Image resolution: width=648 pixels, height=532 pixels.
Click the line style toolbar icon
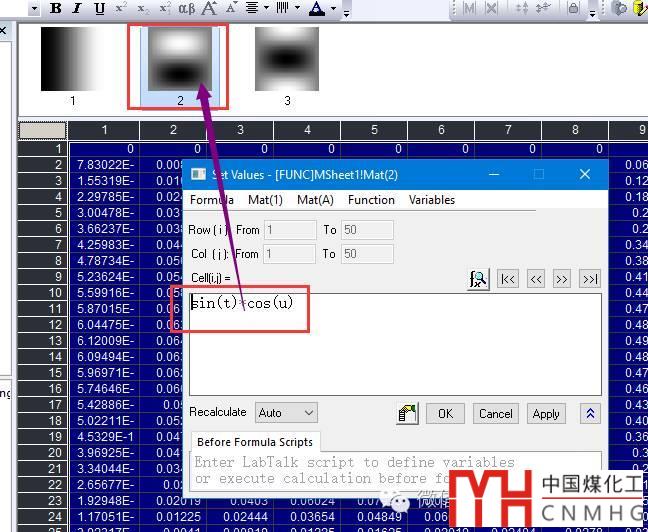point(283,8)
